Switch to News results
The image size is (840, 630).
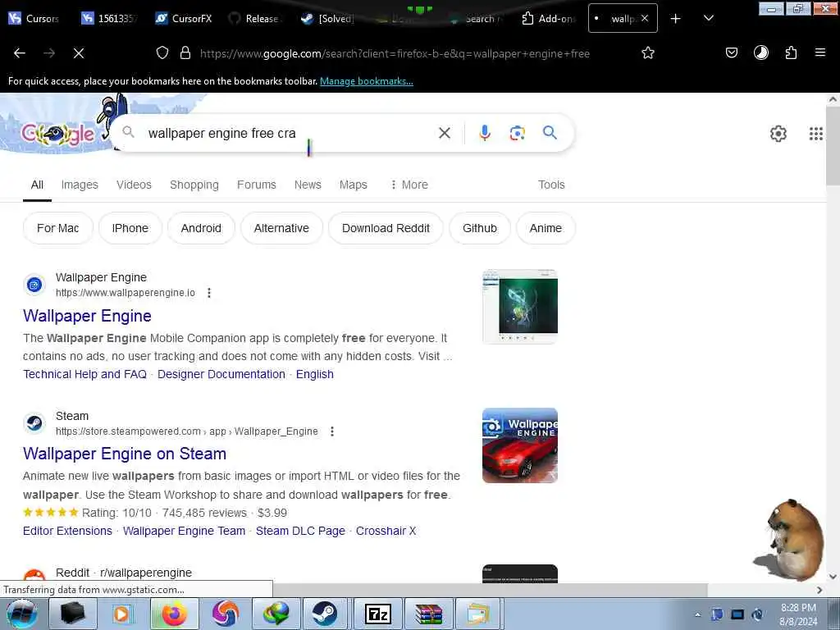[x=308, y=185]
